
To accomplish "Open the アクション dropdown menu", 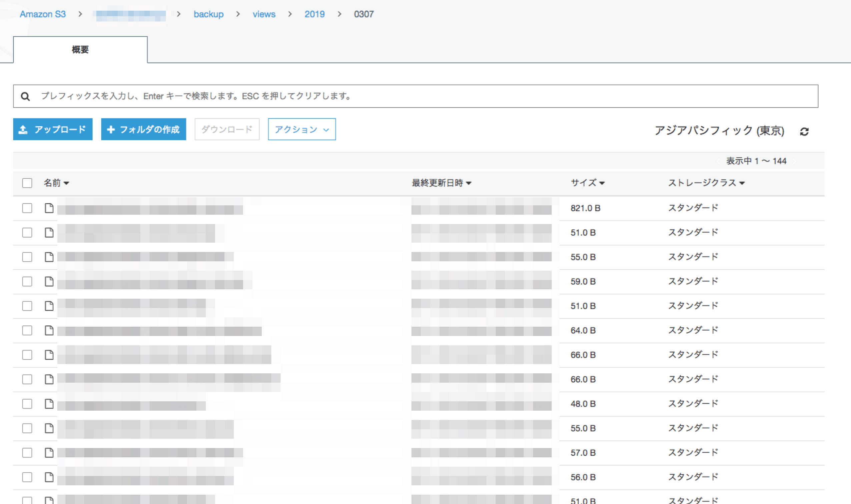I will 302,129.
